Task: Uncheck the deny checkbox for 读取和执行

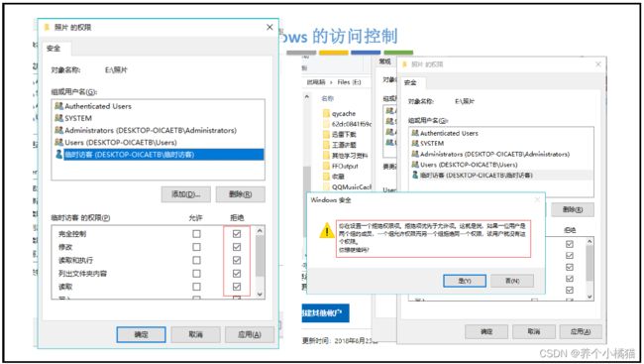Action: (x=237, y=260)
